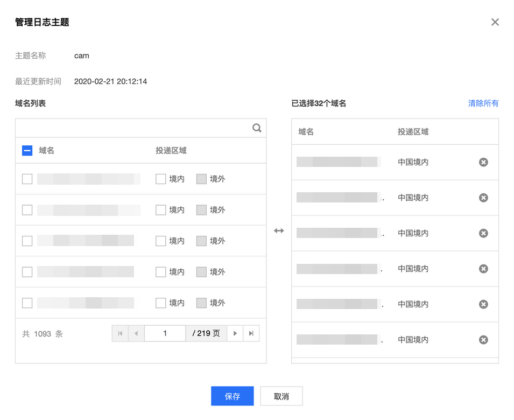
Task: Toggle the select-all 域名 header checkbox
Action: [x=27, y=151]
